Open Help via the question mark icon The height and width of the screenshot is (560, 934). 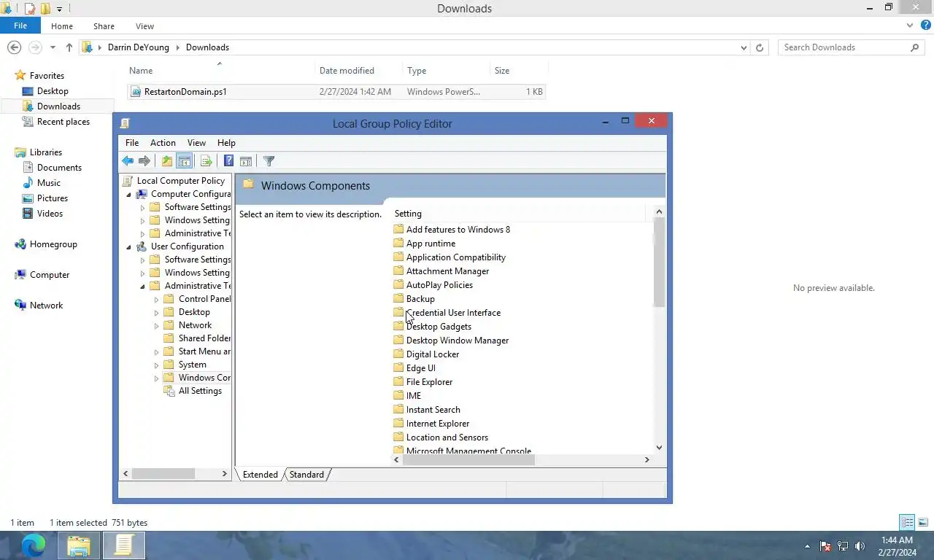pyautogui.click(x=228, y=161)
